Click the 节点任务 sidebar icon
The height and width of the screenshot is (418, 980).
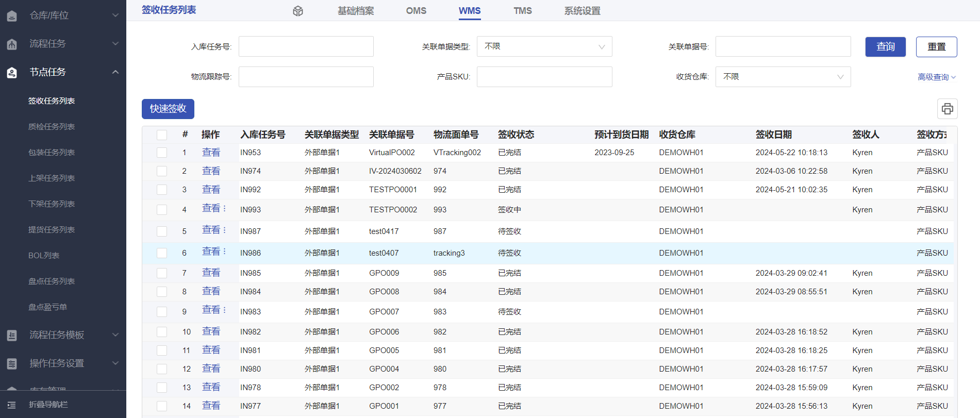click(12, 72)
